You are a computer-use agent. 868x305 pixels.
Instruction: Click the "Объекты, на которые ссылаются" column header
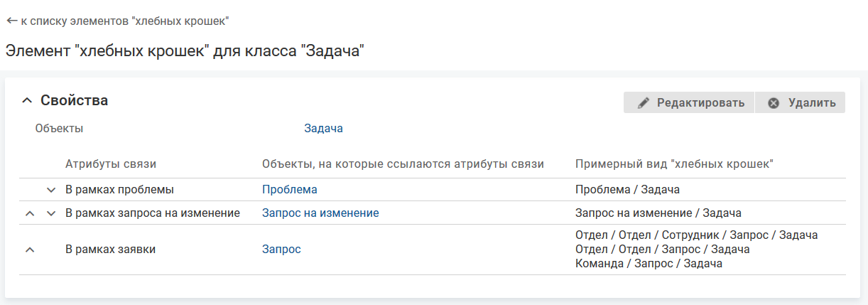pos(403,164)
